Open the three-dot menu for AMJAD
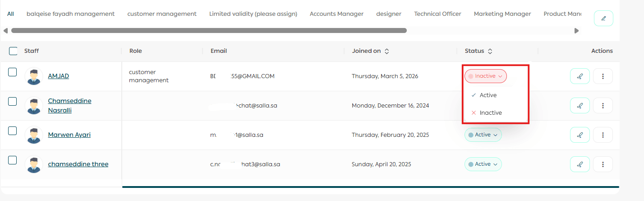This screenshot has width=644, height=201. click(x=603, y=76)
